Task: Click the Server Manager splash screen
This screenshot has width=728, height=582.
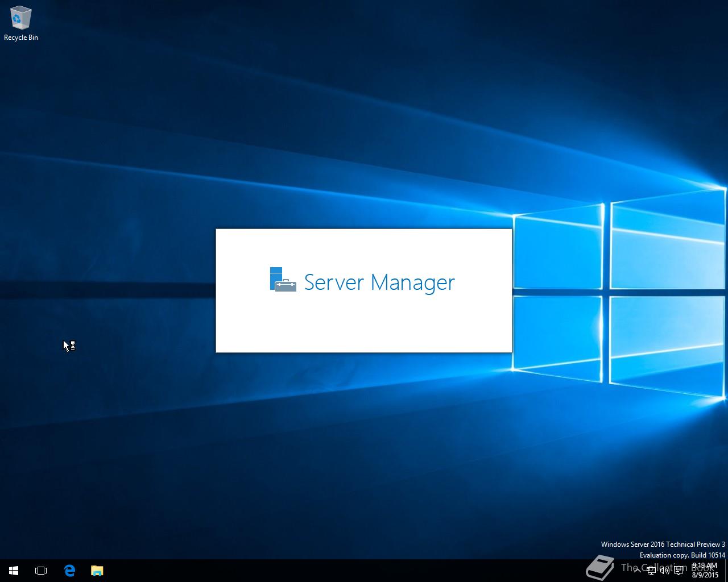Action: click(x=364, y=290)
